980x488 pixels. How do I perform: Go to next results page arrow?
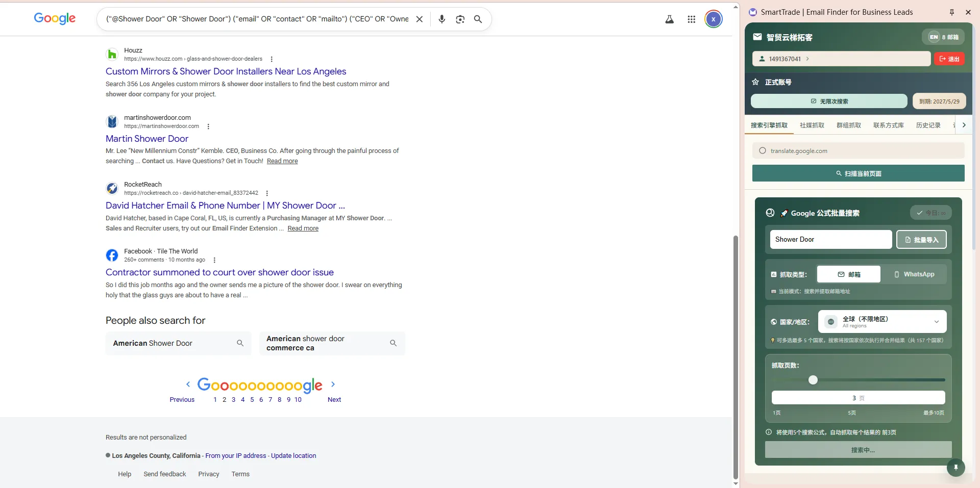pos(333,384)
